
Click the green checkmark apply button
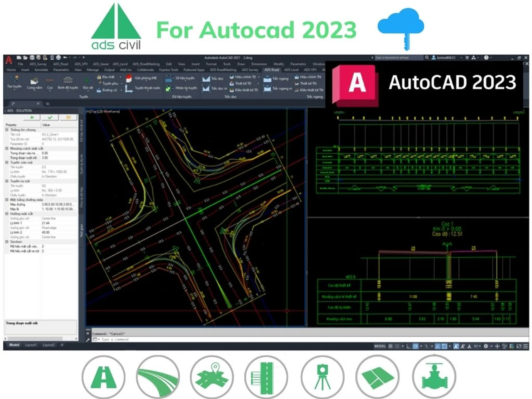click(50, 117)
